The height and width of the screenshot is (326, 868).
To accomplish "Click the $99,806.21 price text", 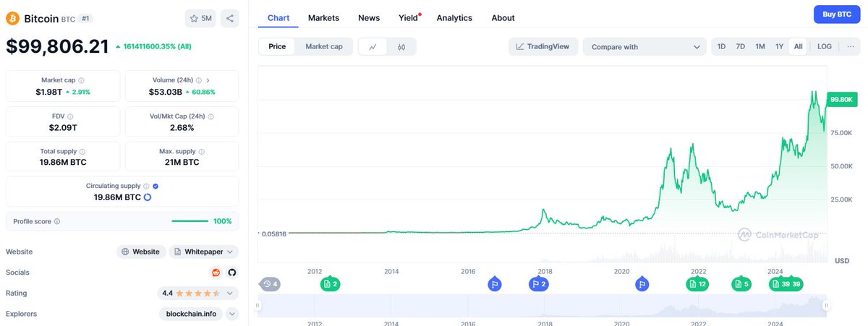I will point(58,47).
